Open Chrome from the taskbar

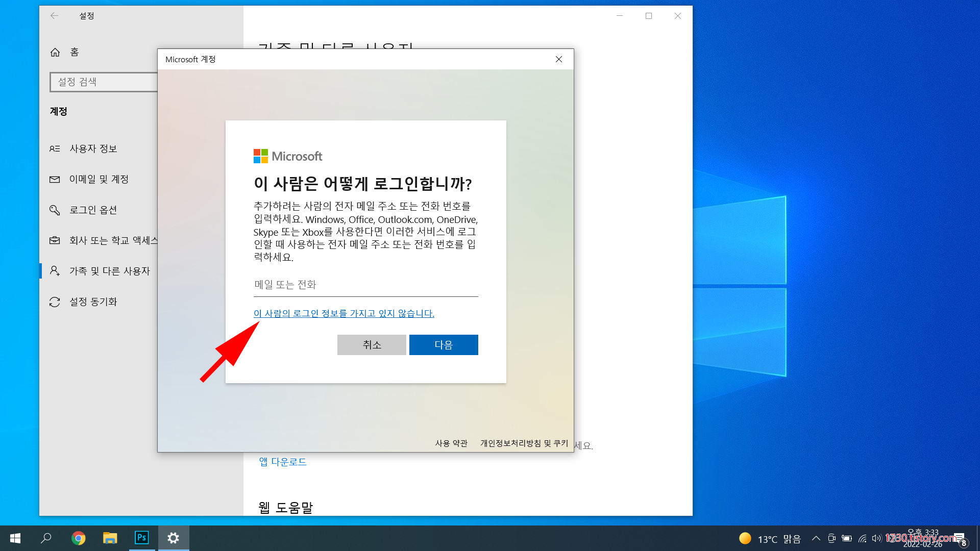[78, 538]
